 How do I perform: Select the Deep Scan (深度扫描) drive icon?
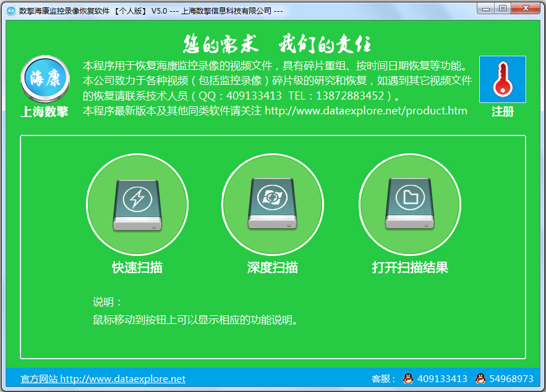(x=273, y=204)
